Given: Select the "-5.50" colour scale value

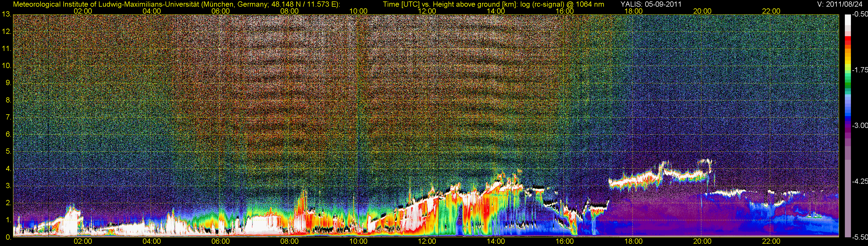Looking at the screenshot, I should click(x=860, y=237).
